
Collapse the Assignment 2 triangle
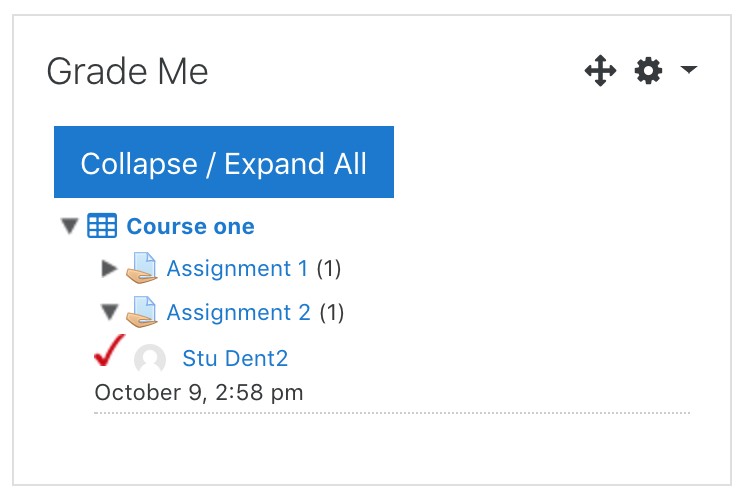click(x=110, y=312)
